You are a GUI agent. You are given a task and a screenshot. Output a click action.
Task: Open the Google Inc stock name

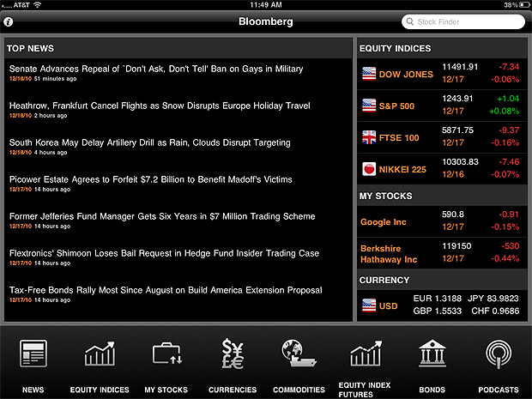point(384,222)
